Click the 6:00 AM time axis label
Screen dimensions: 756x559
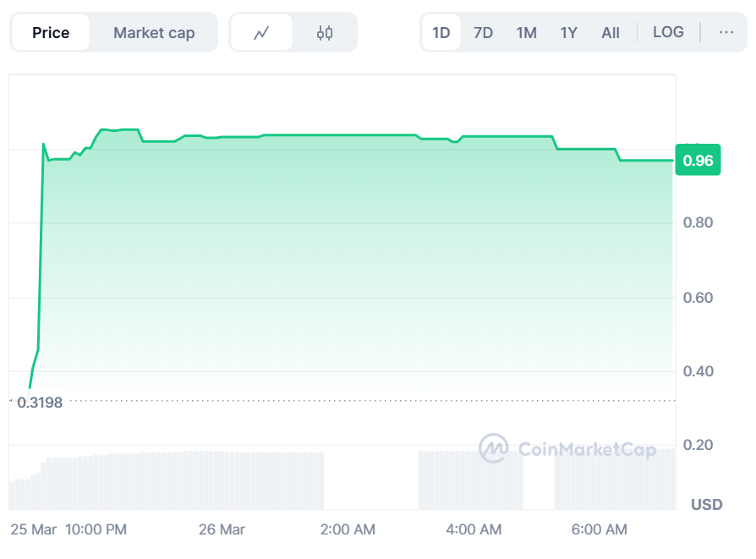pyautogui.click(x=600, y=529)
